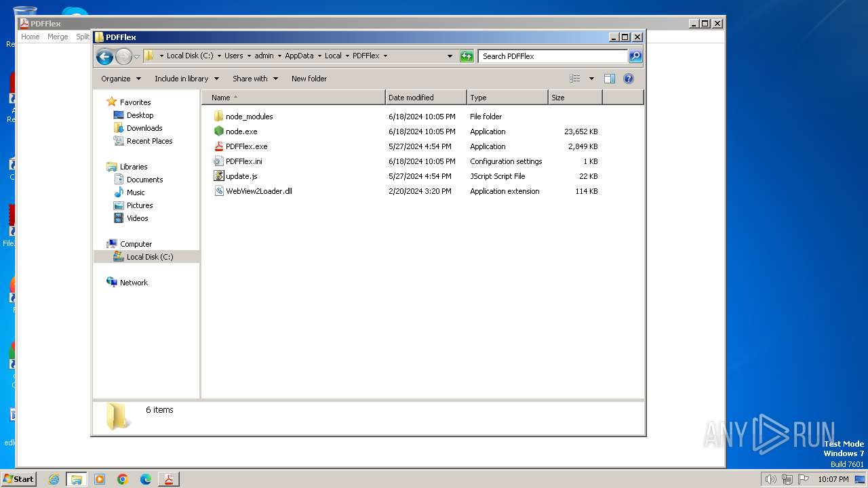Viewport: 868px width, 488px height.
Task: Open the address bar history dropdown
Action: 450,56
